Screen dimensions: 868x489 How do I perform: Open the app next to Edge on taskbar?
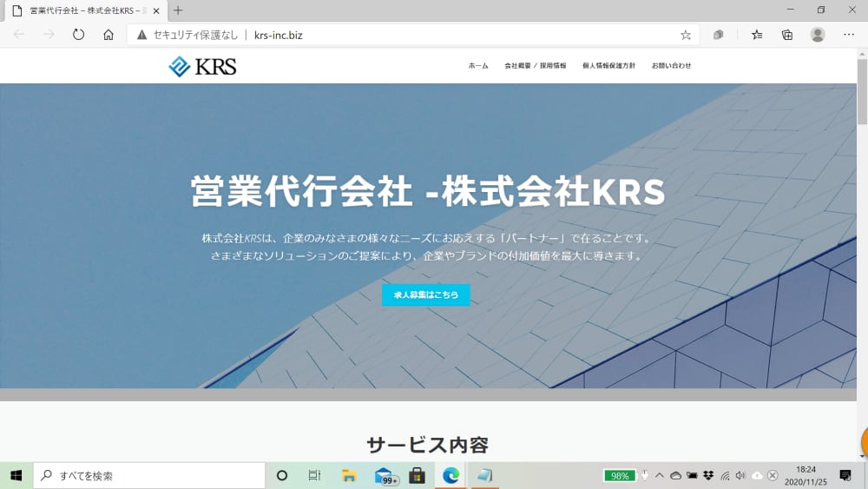click(x=485, y=475)
